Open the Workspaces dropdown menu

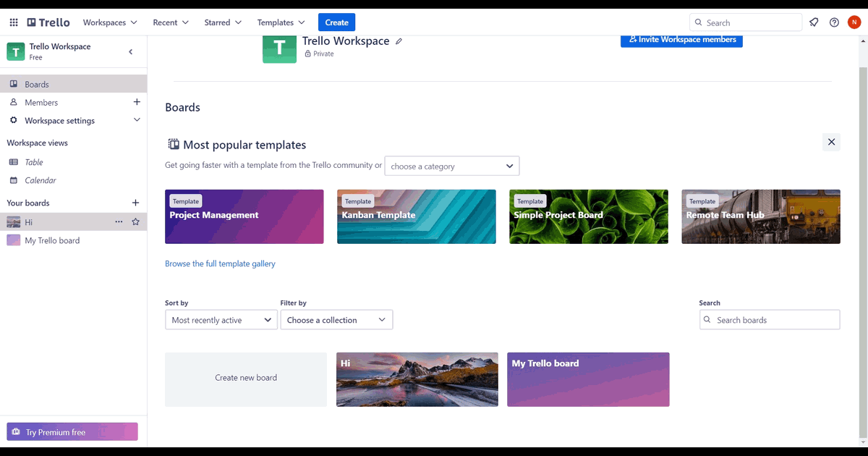[110, 22]
